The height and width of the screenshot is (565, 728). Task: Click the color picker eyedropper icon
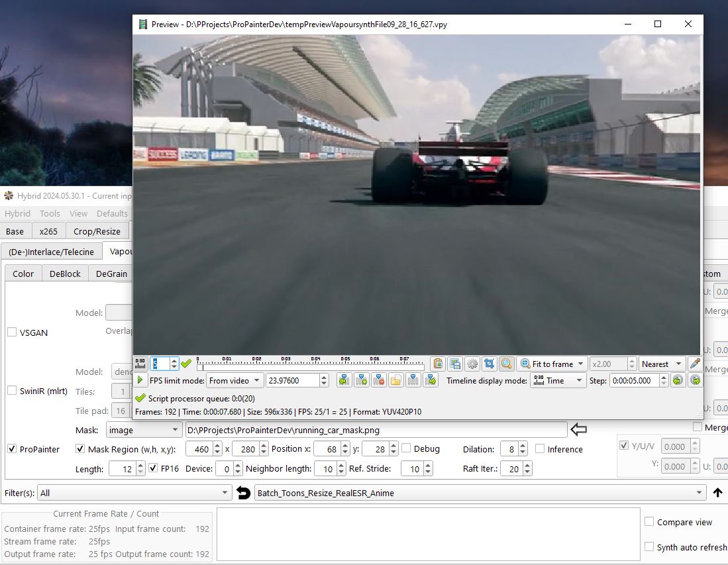[x=694, y=364]
